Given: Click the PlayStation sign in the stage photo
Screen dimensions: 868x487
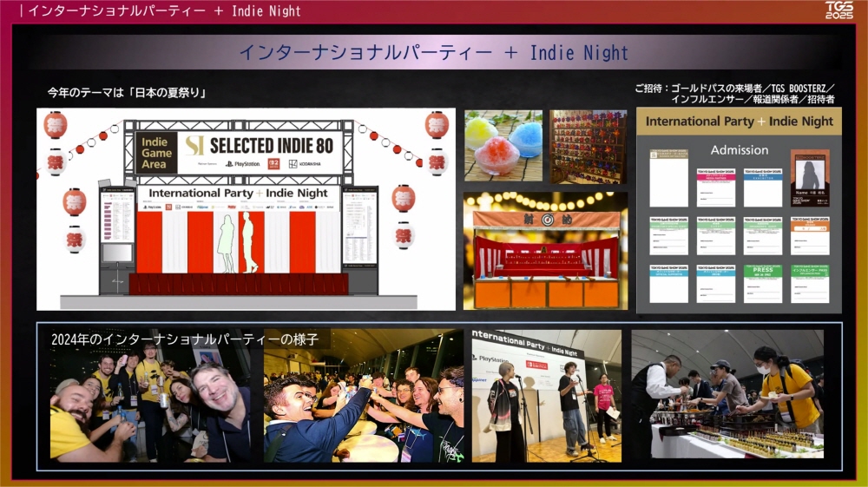Looking at the screenshot, I should (x=490, y=359).
